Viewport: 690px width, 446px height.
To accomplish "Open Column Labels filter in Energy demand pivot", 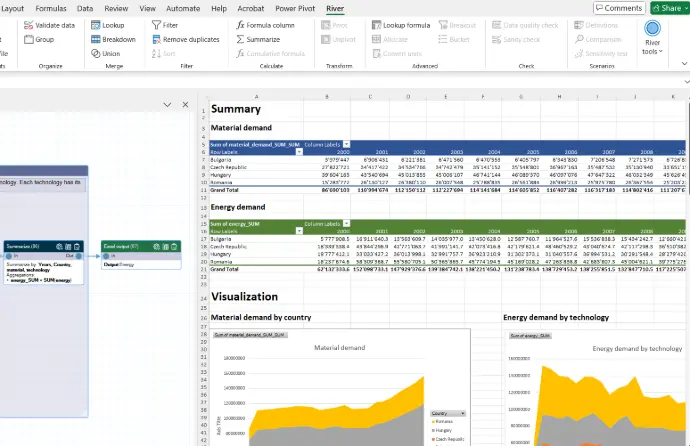I will pyautogui.click(x=344, y=222).
